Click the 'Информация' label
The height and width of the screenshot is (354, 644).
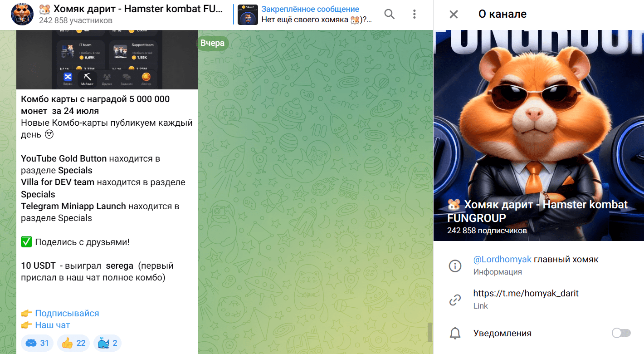pos(498,272)
